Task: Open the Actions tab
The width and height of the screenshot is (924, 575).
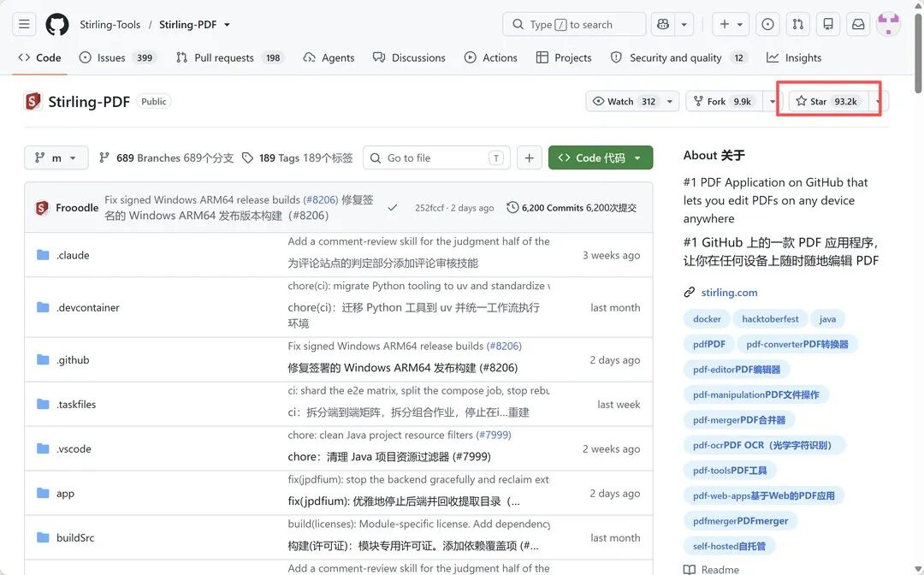Action: pos(491,57)
